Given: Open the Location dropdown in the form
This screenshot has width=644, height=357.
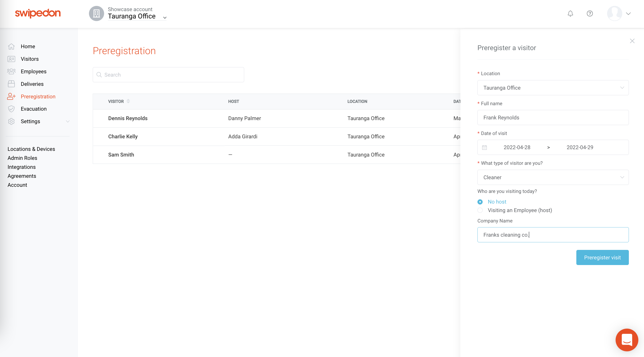Looking at the screenshot, I should pos(553,88).
